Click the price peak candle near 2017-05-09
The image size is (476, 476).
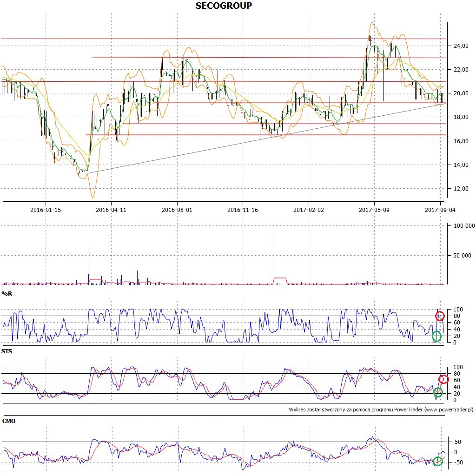(x=370, y=41)
